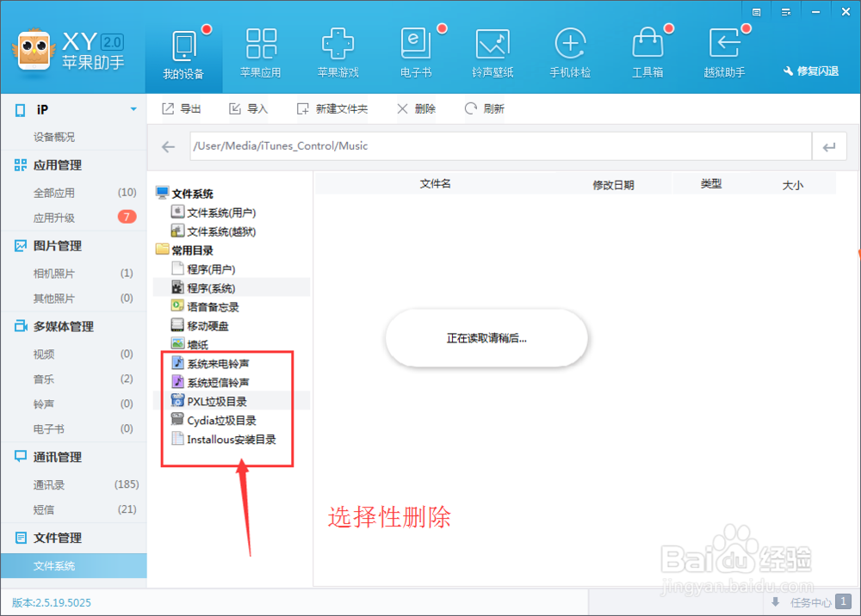Click the 正在读取请稍后 loading indicator

tap(486, 338)
